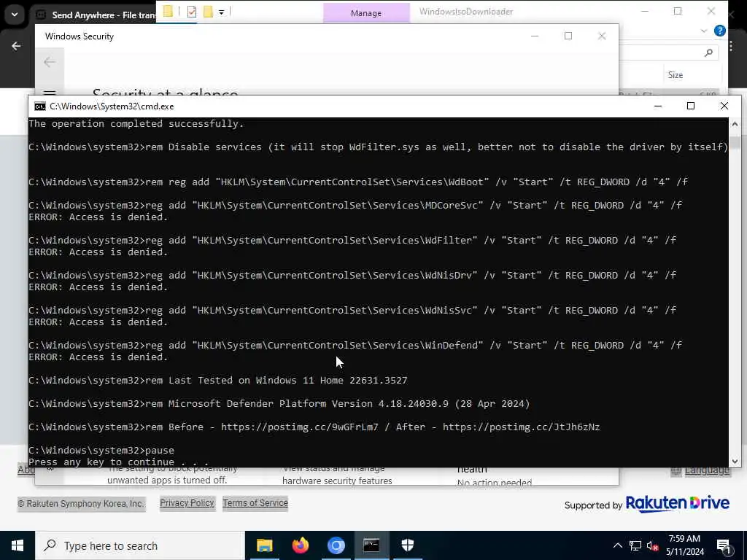This screenshot has width=747, height=560.
Task: Click the new folder quick access icon
Action: click(208, 12)
